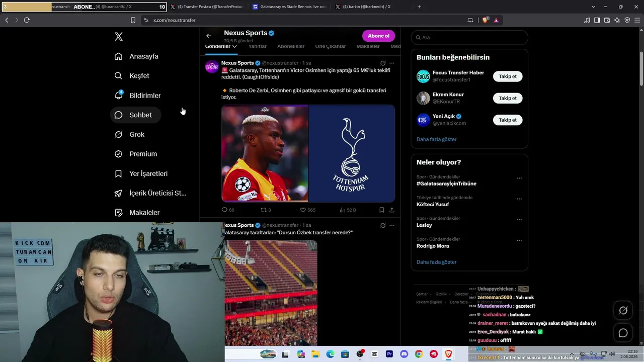This screenshot has height=362, width=644.
Task: Open the floating messages chat button
Action: tap(623, 333)
